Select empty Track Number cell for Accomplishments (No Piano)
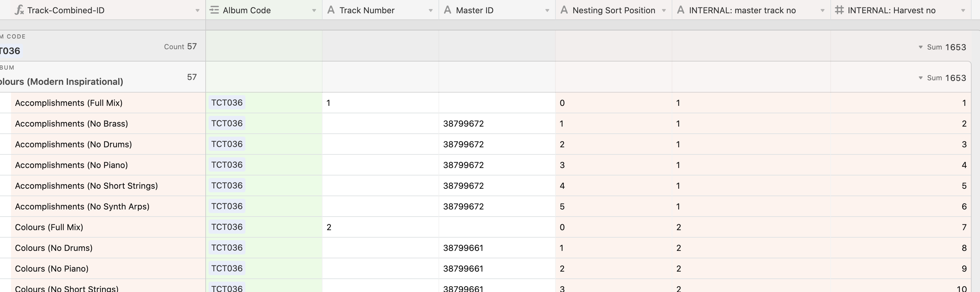Image resolution: width=980 pixels, height=292 pixels. [381, 165]
